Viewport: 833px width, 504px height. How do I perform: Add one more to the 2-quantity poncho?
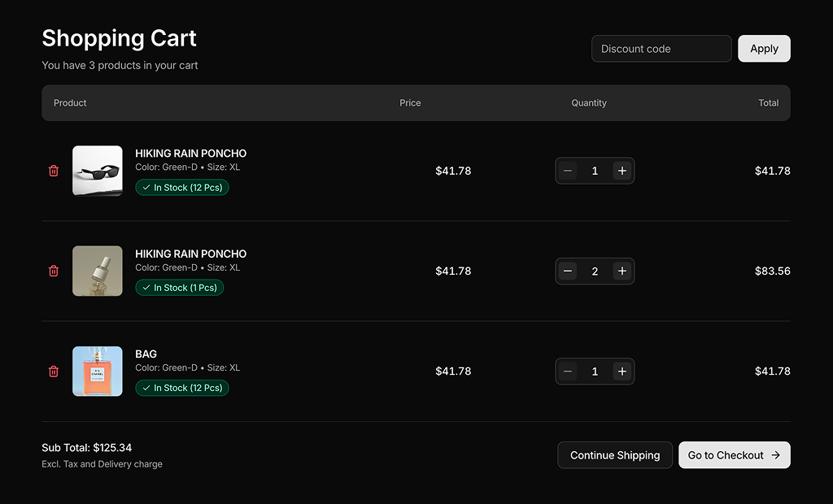tap(622, 271)
